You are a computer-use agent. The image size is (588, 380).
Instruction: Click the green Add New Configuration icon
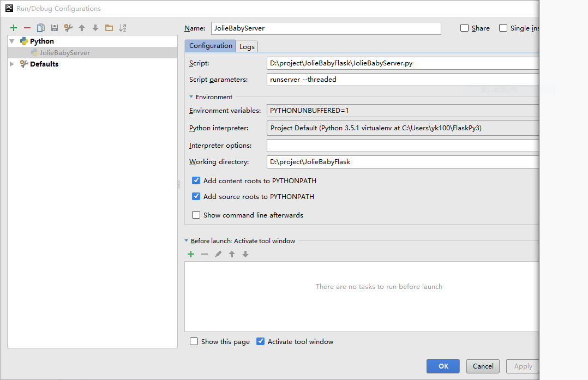pyautogui.click(x=14, y=28)
